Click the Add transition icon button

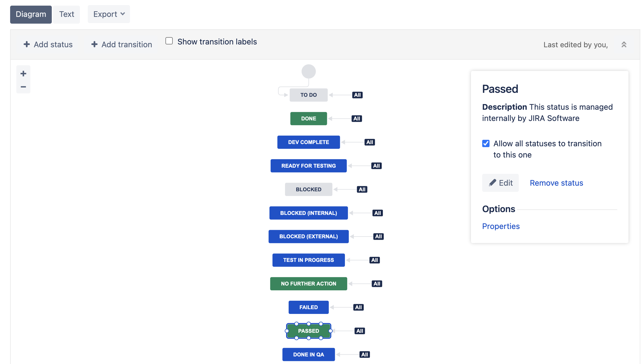pos(93,44)
